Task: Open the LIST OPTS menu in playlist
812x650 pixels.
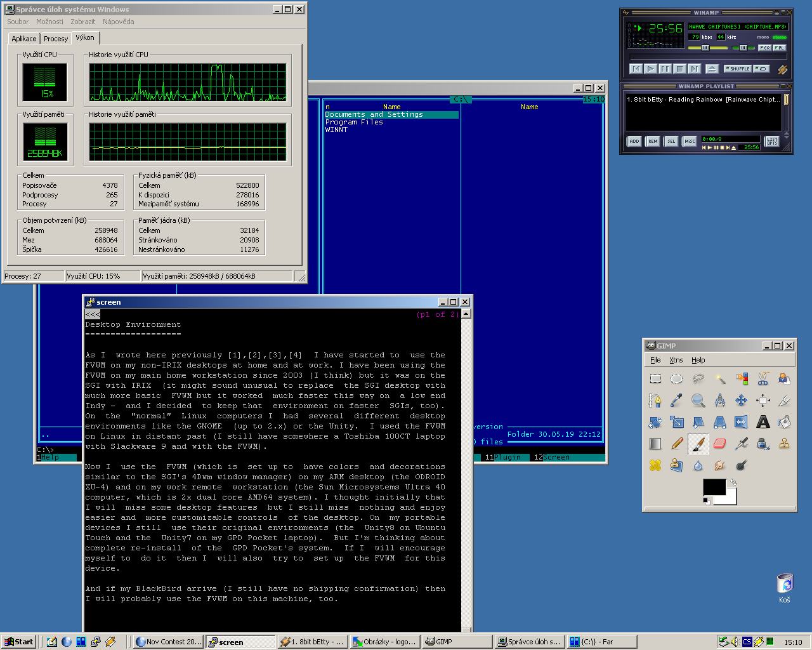Action: (771, 142)
